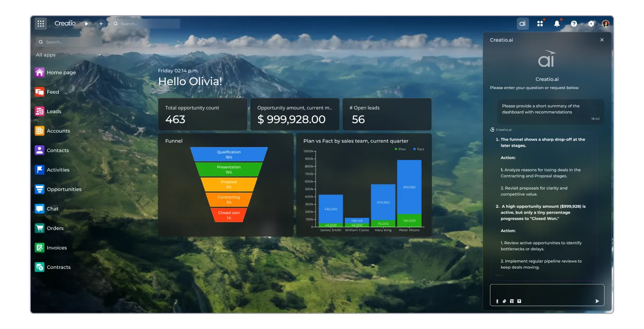Click the attach file paperclip icon
Viewport: 644px width, 329px height.
coord(504,301)
